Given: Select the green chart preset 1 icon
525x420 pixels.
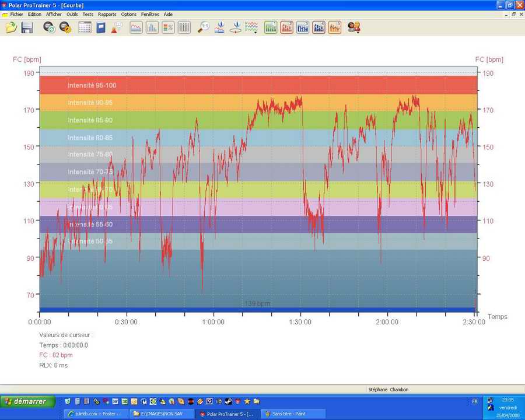Looking at the screenshot, I should pos(271,27).
